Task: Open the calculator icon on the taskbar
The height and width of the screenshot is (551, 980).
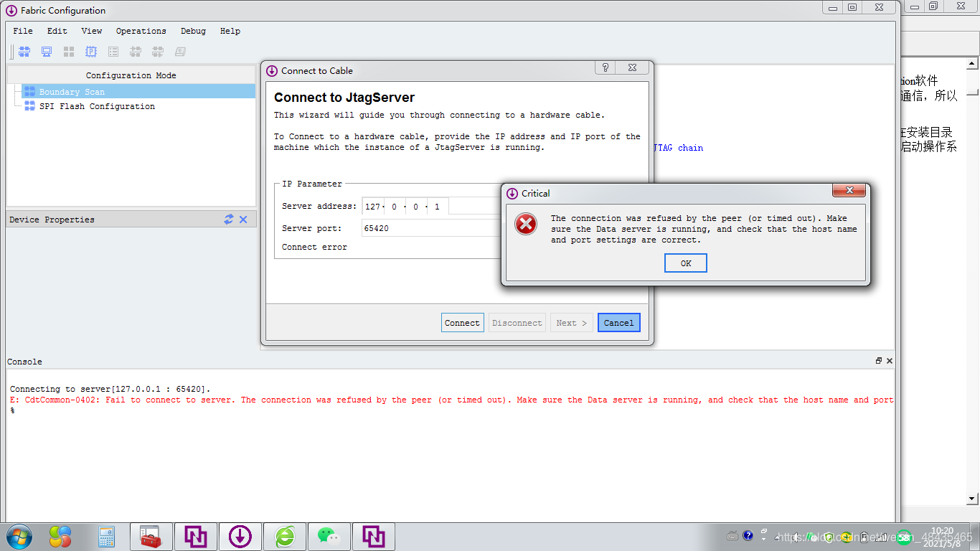Action: click(x=107, y=537)
